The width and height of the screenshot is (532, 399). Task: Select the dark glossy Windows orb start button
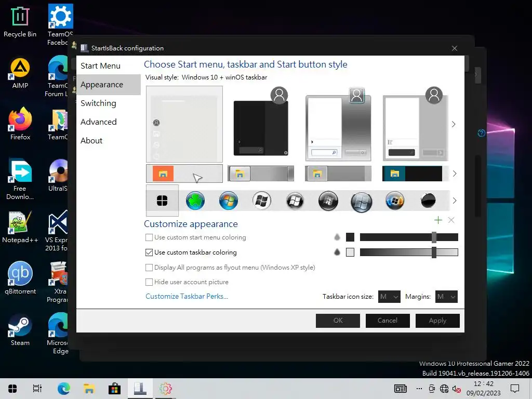[328, 201]
